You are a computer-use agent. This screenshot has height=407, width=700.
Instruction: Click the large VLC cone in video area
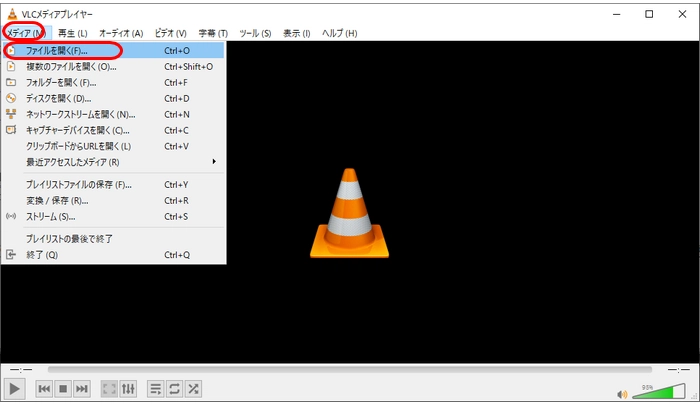click(x=350, y=213)
